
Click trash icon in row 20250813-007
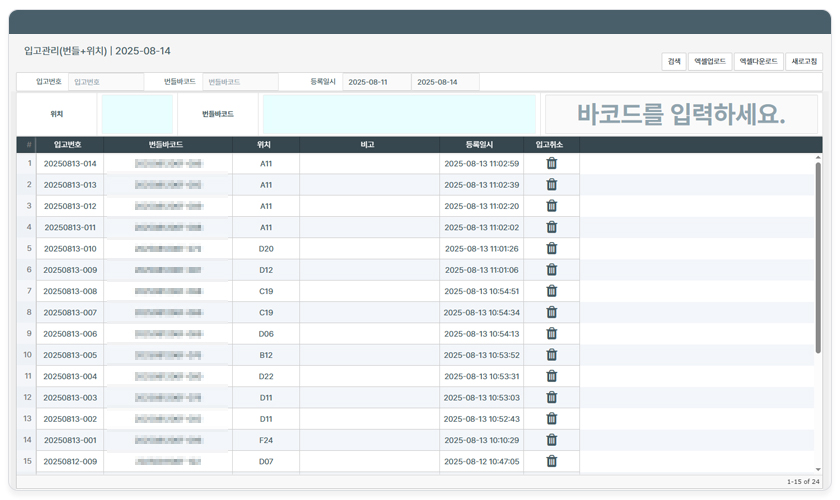pyautogui.click(x=551, y=312)
